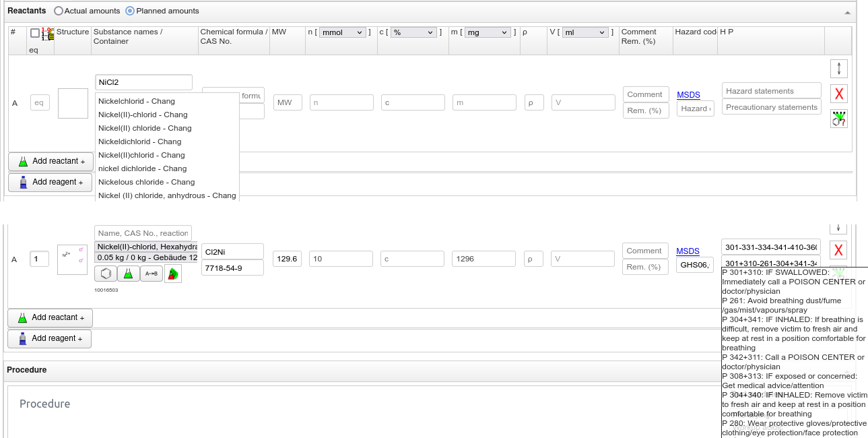Collapse the Reactants section with the arrow
The width and height of the screenshot is (868, 438).
(x=847, y=12)
